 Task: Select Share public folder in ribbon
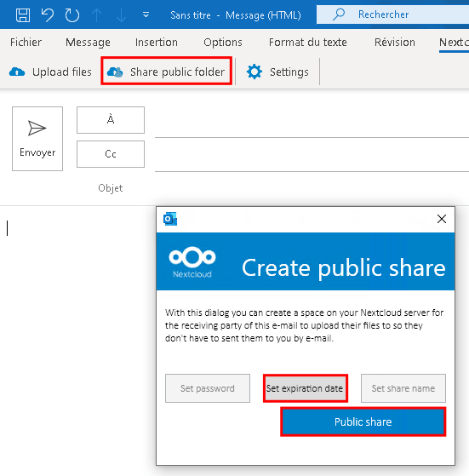point(166,72)
